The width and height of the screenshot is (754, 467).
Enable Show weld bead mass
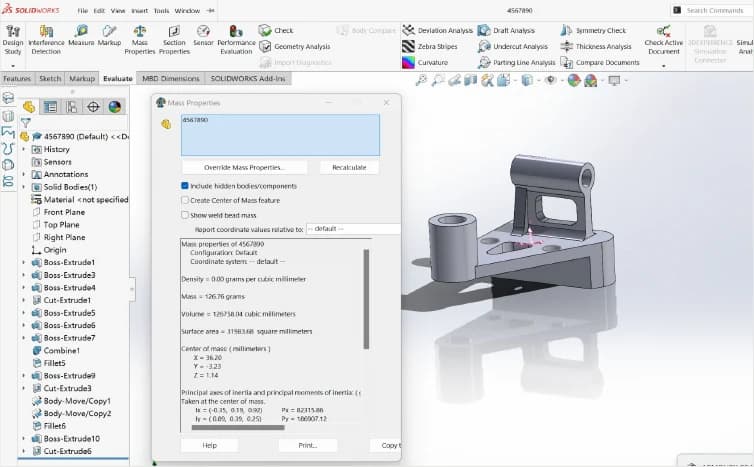[185, 215]
